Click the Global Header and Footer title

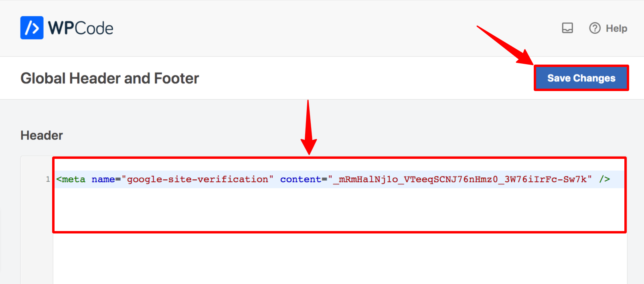(109, 78)
